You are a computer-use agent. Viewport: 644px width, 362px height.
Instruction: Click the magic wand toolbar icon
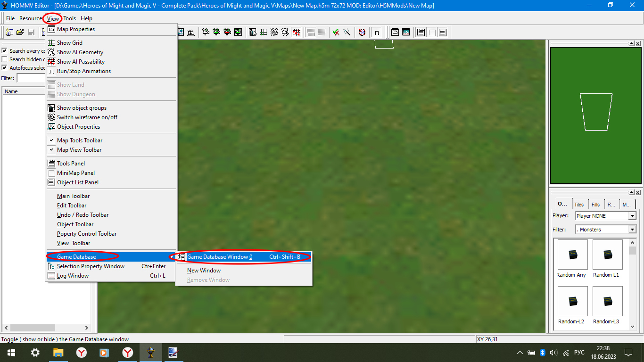pyautogui.click(x=347, y=32)
